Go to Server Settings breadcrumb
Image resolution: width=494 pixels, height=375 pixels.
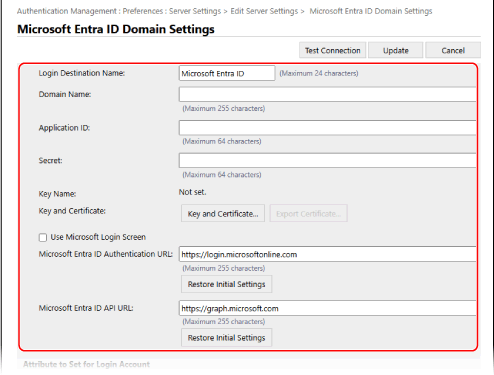[195, 11]
